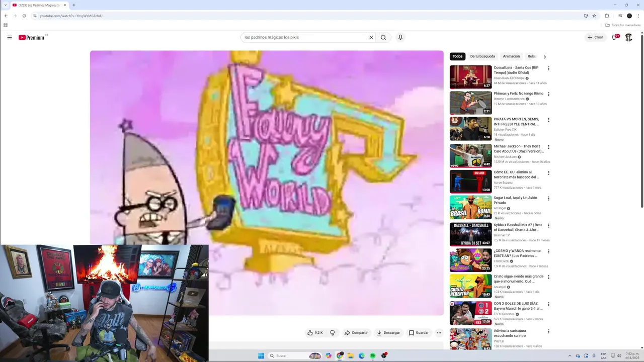Open the YouTube hamburger guide menu
Screen dimensions: 644x362
(9, 37)
